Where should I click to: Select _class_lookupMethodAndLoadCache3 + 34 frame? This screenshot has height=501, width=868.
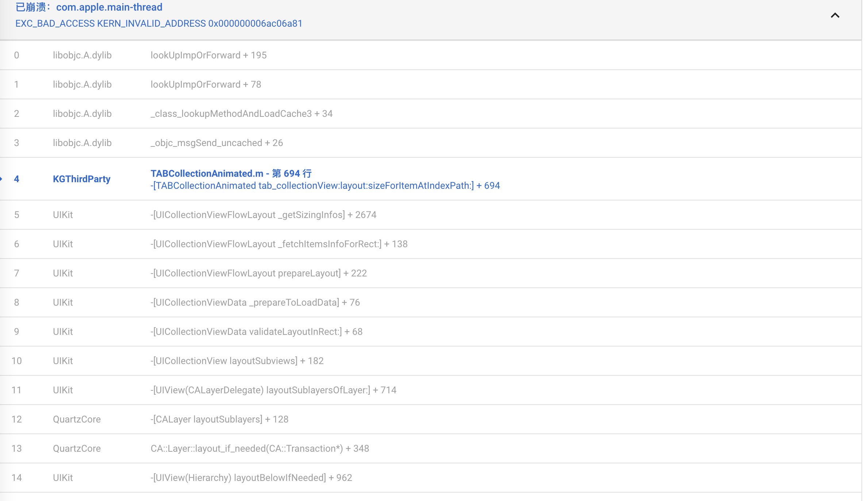coord(431,114)
